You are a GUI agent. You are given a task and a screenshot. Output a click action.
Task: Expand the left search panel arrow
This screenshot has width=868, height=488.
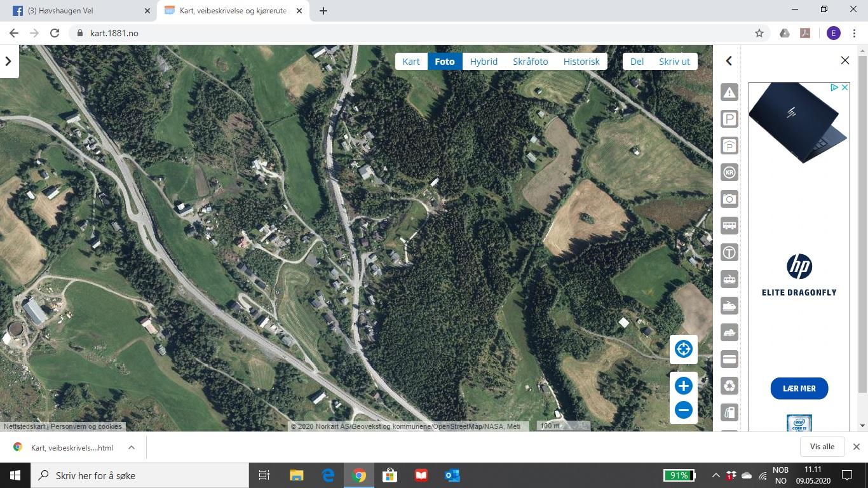[8, 61]
